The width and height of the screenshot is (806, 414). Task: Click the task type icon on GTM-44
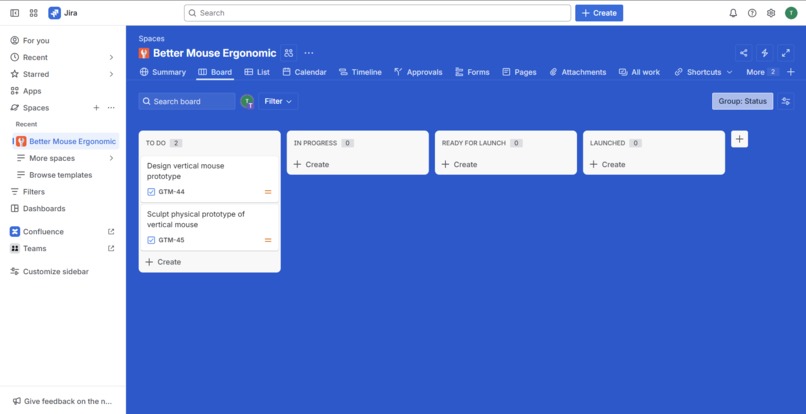(151, 192)
